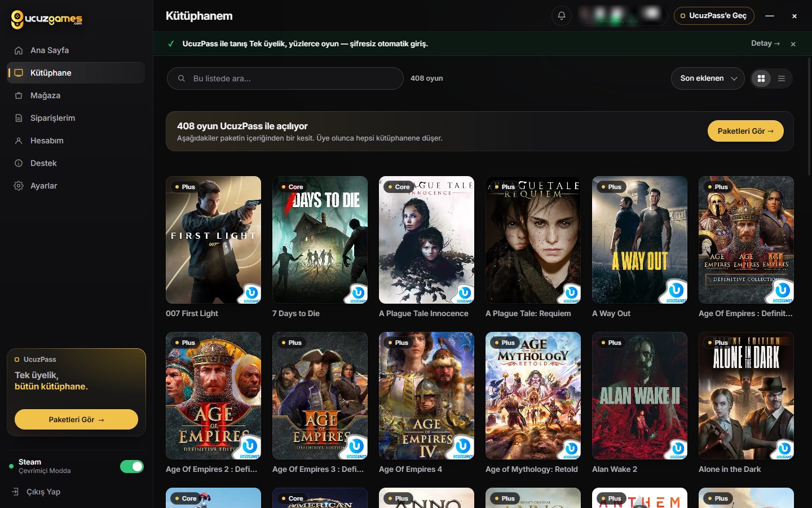Screen dimensions: 812x508
Task: Open the Alan Wake 2 cover
Action: tap(639, 396)
